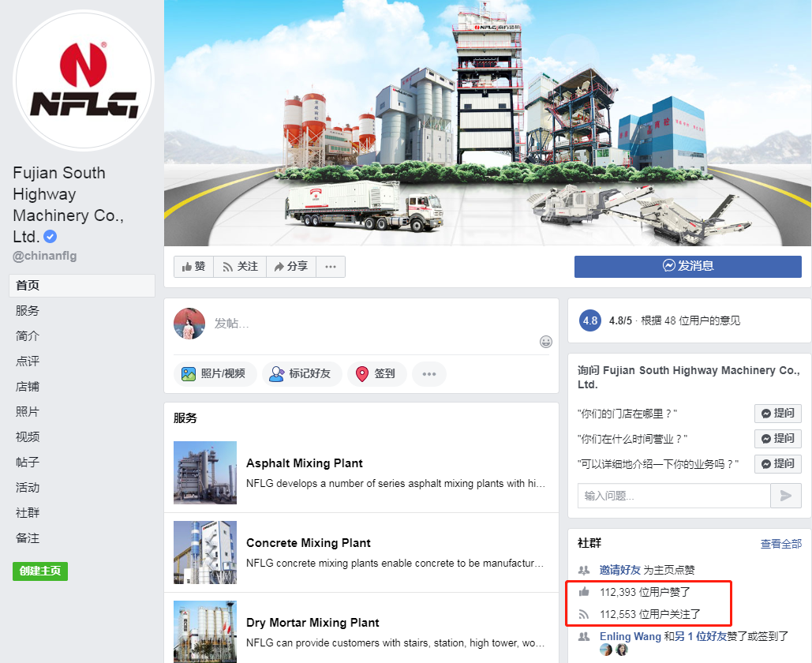Add 照片/视频 to the post
812x663 pixels.
[x=215, y=374]
